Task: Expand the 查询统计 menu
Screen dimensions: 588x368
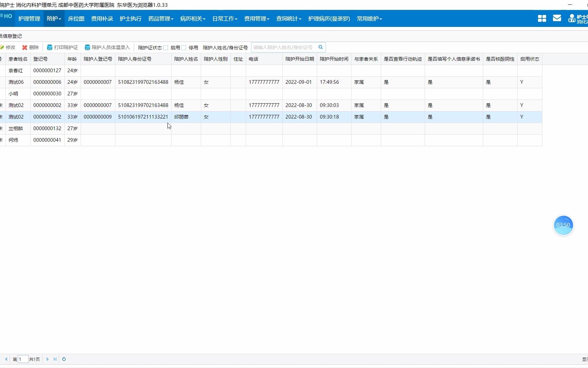Action: (289, 18)
